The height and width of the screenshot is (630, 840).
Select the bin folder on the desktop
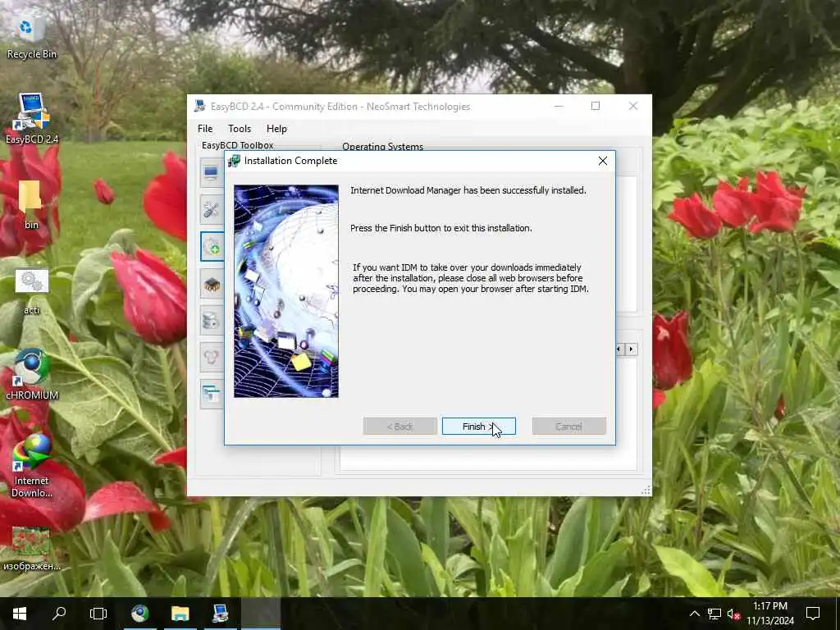32,204
